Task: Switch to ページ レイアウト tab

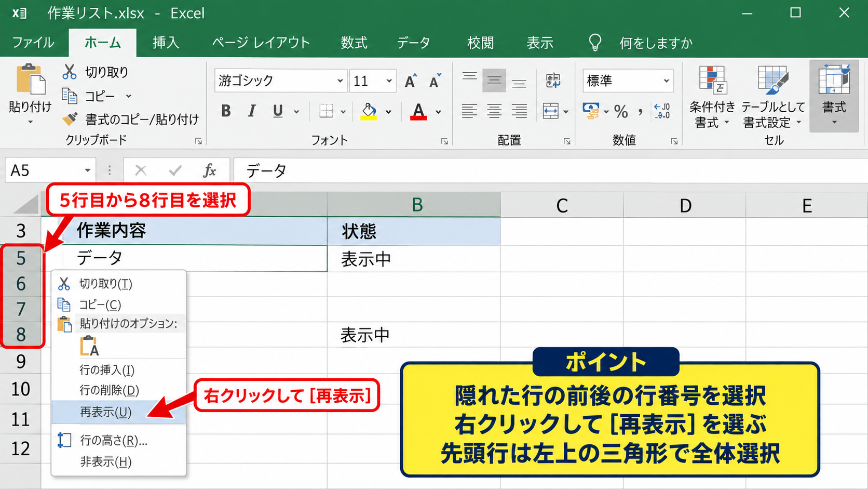Action: pyautogui.click(x=261, y=43)
